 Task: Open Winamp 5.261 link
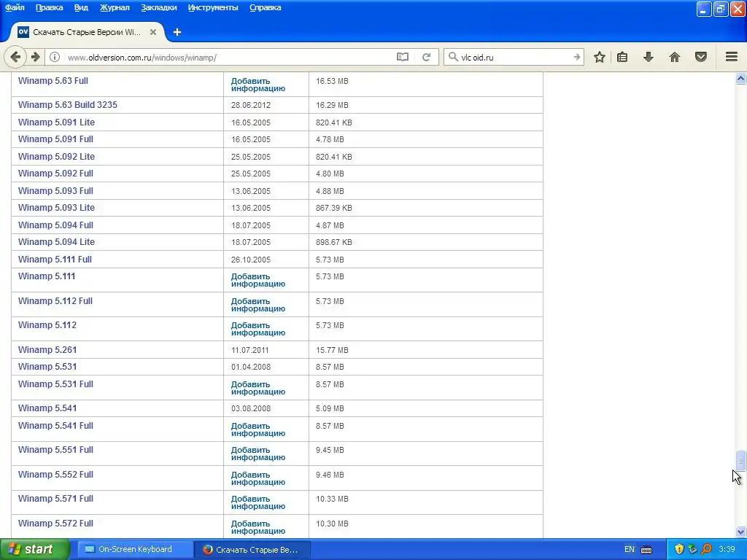pos(47,350)
